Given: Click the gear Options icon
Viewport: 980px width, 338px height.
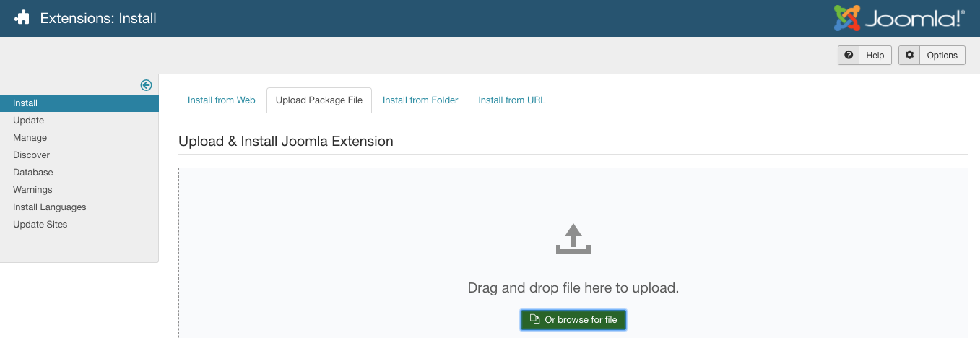Looking at the screenshot, I should (909, 55).
